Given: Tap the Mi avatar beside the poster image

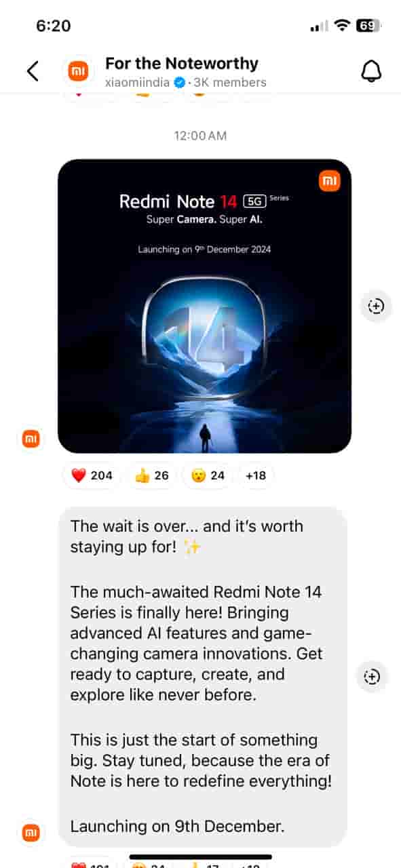Looking at the screenshot, I should point(31,439).
